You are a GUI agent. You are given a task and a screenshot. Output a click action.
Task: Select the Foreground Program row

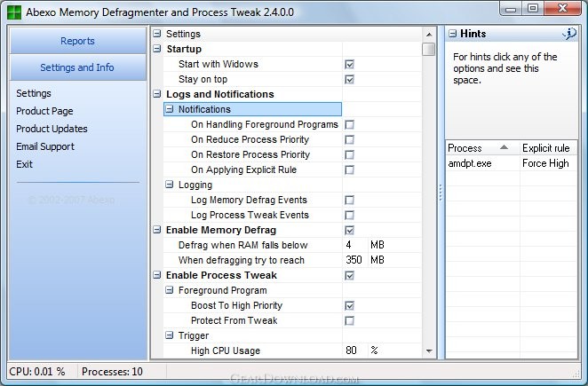point(252,290)
